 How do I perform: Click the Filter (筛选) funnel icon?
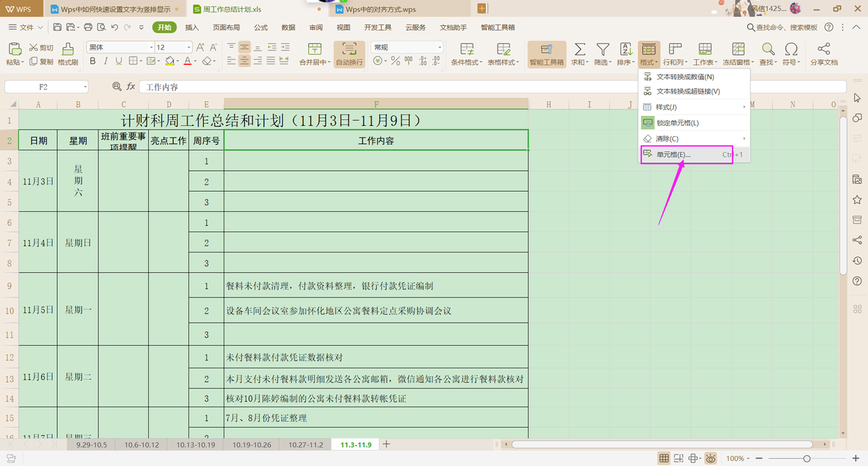(x=602, y=49)
